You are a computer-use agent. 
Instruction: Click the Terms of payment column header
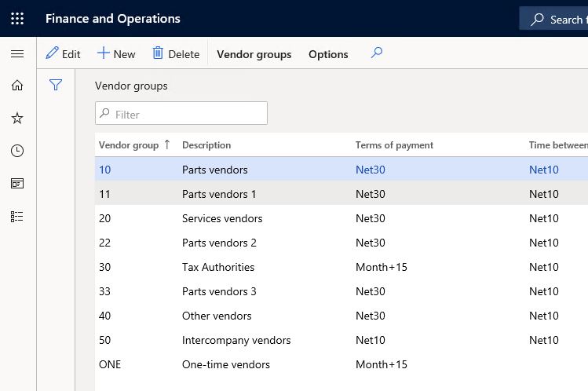pos(394,145)
